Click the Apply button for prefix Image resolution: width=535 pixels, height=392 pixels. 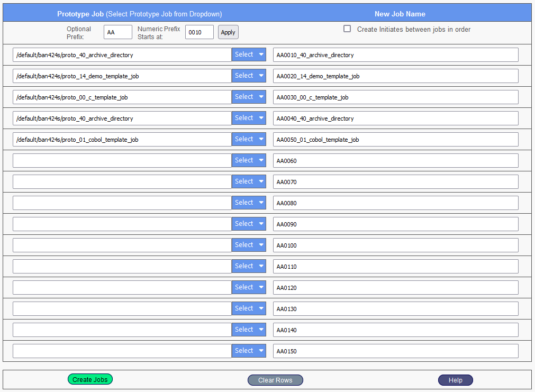(228, 32)
